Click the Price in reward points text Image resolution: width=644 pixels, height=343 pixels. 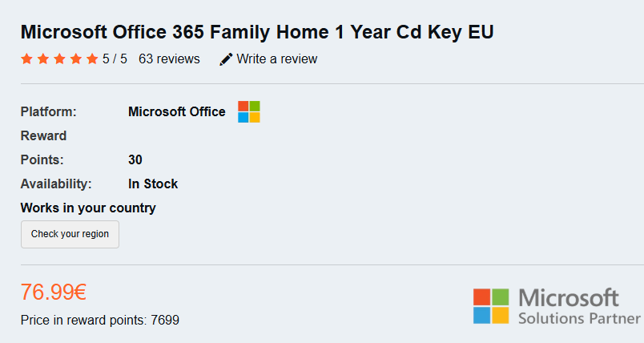[100, 320]
